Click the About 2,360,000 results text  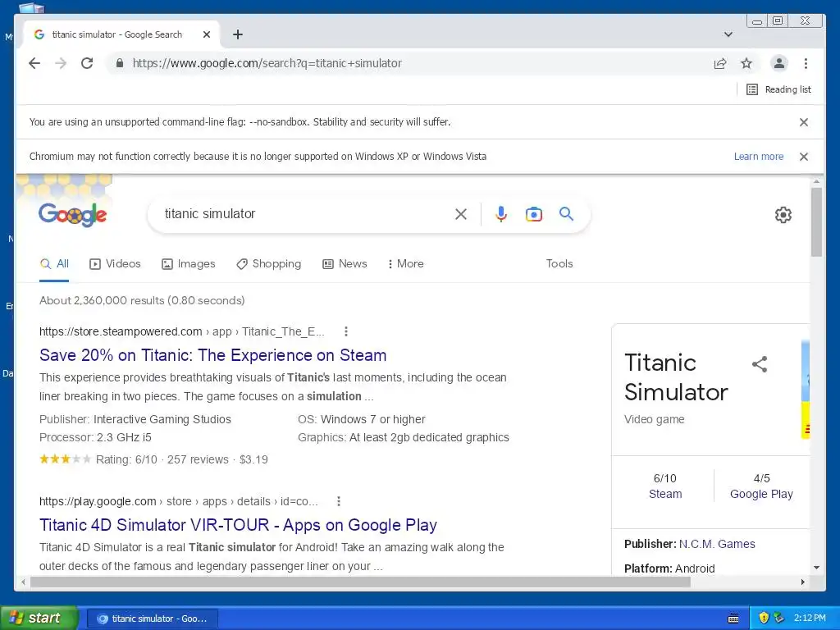(142, 300)
